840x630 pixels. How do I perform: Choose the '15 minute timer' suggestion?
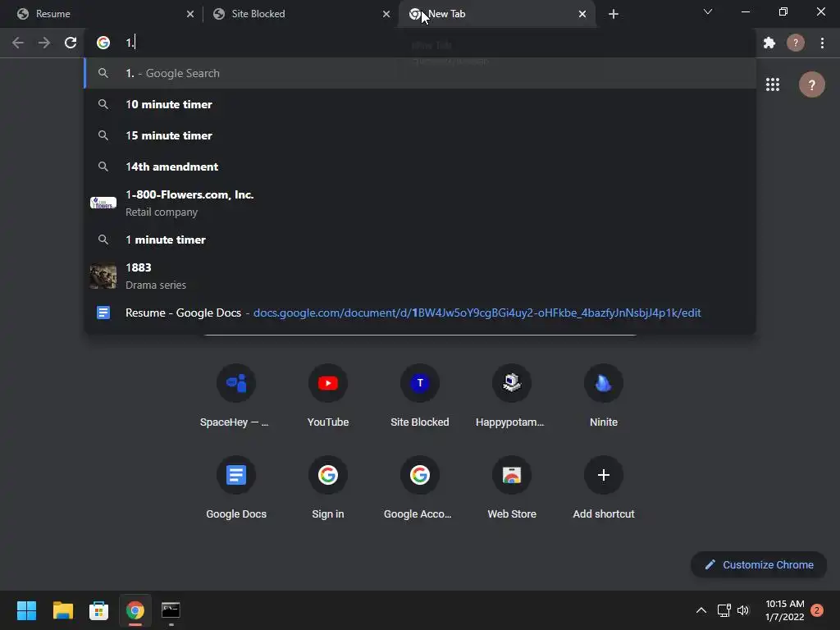point(420,135)
